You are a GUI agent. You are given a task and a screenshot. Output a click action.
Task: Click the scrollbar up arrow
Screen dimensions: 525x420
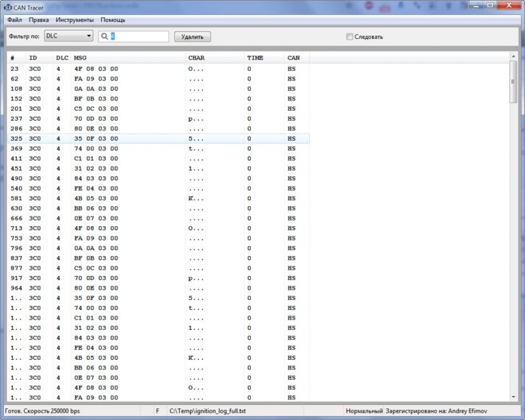[513, 57]
